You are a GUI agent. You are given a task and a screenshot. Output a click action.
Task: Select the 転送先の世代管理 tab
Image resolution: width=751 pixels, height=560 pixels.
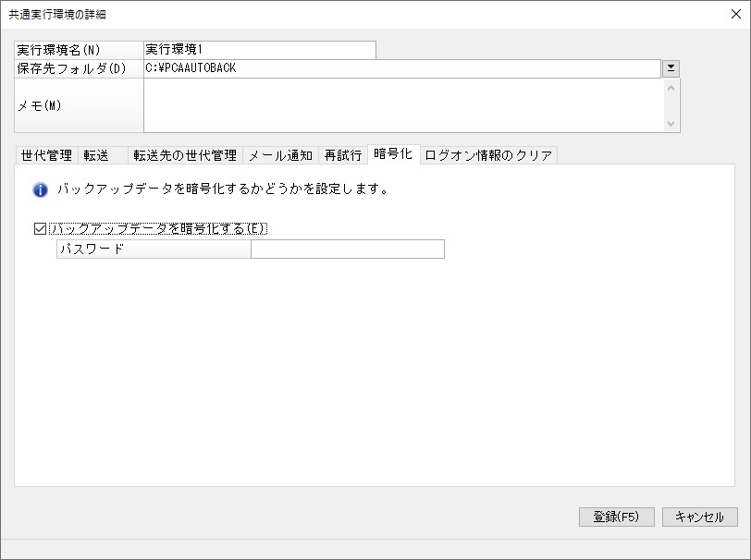[x=185, y=155]
